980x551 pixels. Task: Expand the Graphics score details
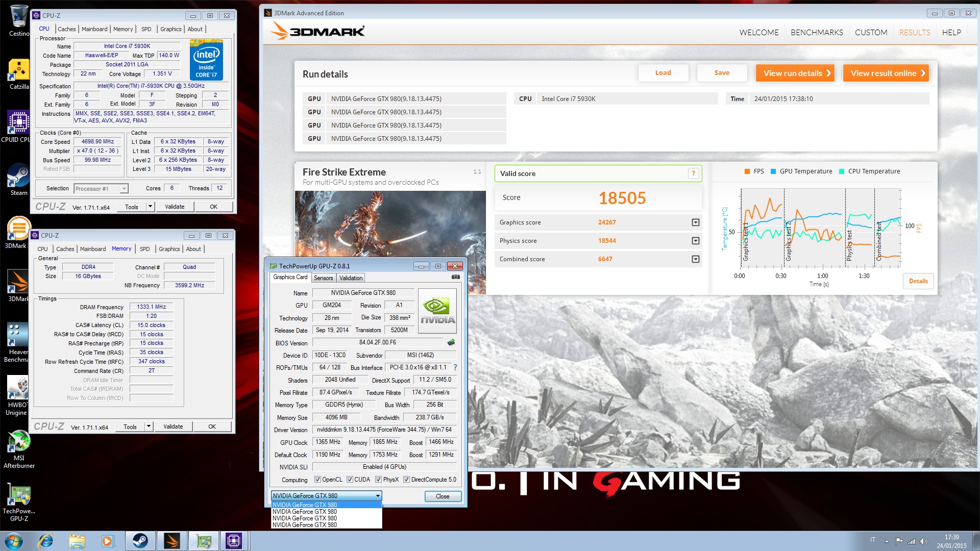point(695,222)
